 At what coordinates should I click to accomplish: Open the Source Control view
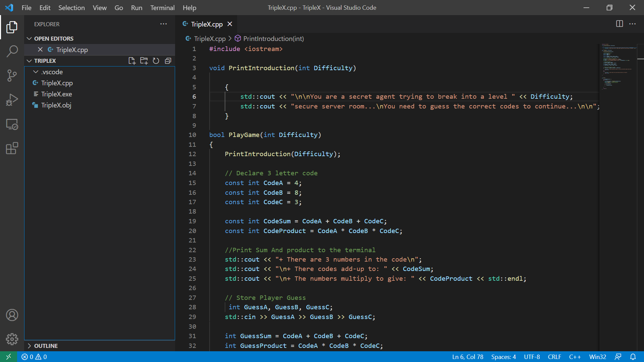pyautogui.click(x=12, y=76)
